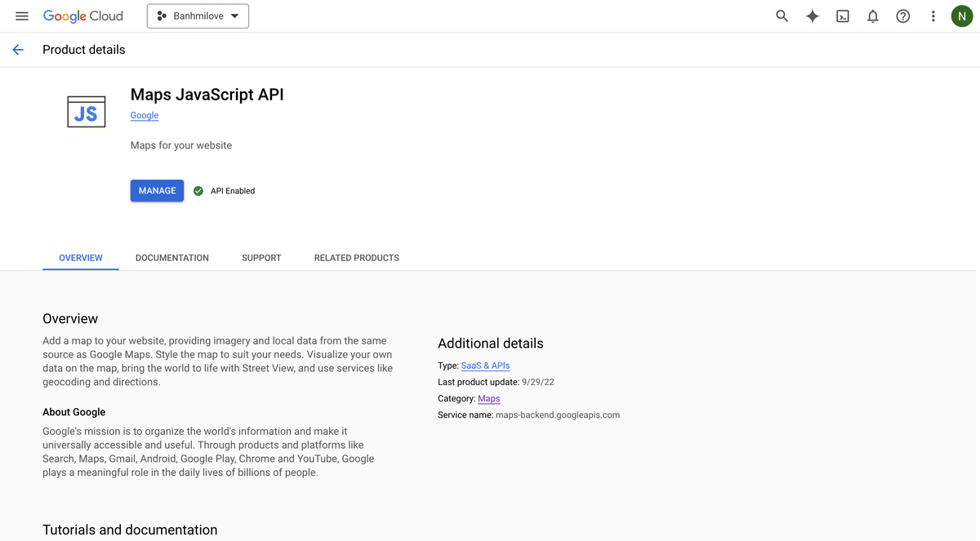Activate the Cloud Shell terminal icon

(843, 16)
